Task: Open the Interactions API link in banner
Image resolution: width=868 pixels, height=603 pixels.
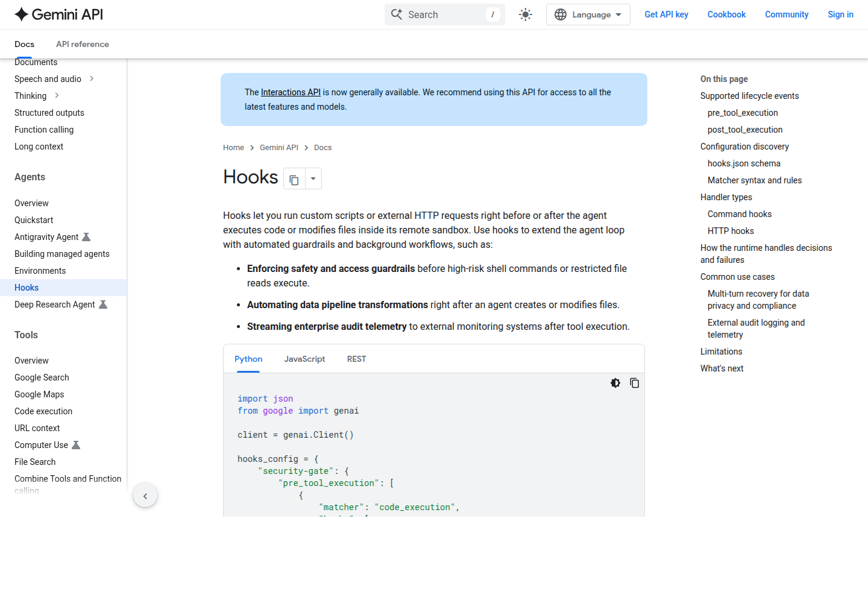Action: (x=291, y=92)
